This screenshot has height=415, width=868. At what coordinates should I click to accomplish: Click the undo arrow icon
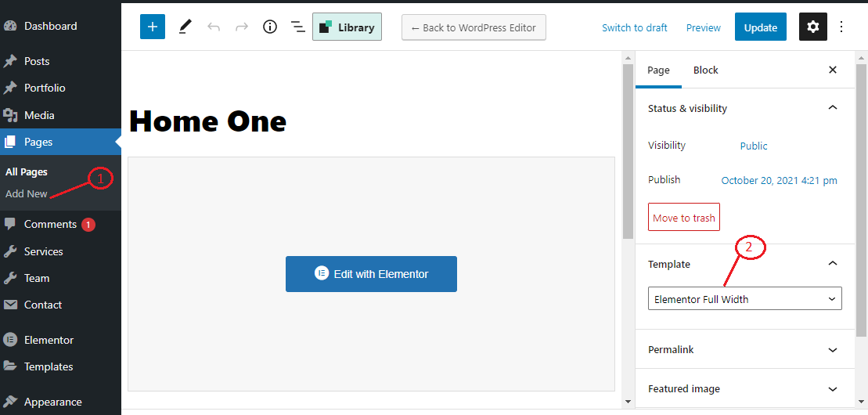point(214,27)
